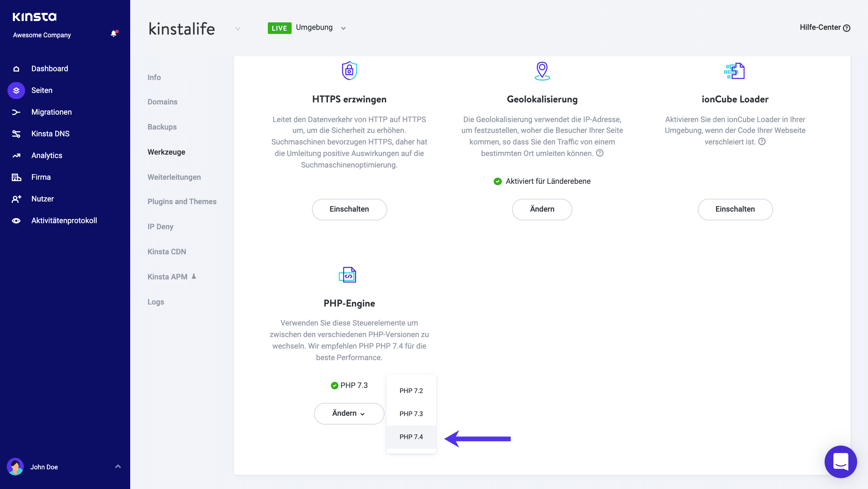Expand the Umgebung dropdown
This screenshot has height=489, width=868.
(x=343, y=28)
